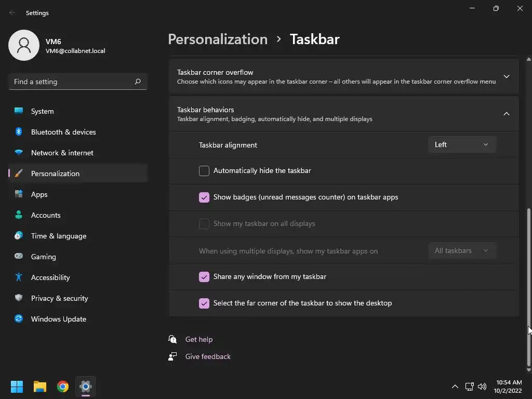
Task: Enable Automatically hide the taskbar checkbox
Action: coord(204,171)
